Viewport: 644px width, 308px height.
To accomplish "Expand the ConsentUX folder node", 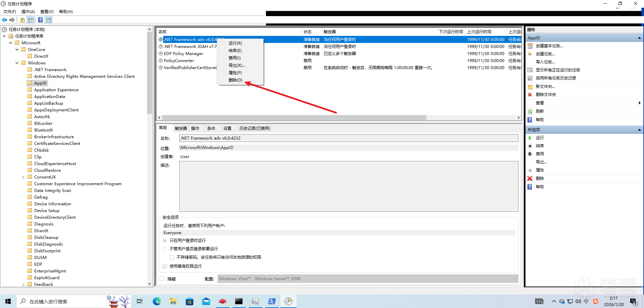I will pos(23,177).
